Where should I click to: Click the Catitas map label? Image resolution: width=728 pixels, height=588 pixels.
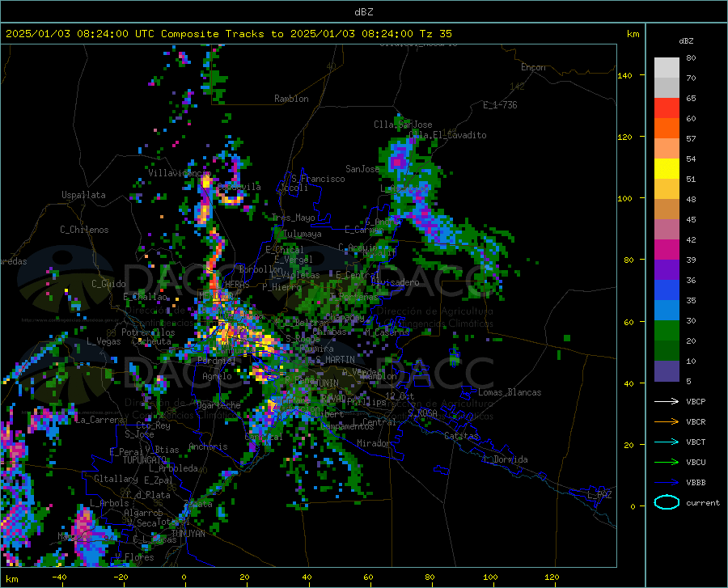(x=462, y=436)
